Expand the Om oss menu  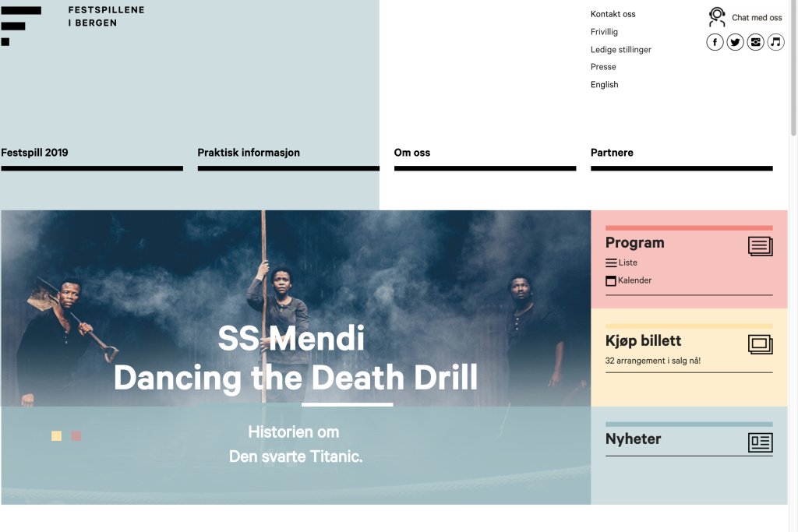click(x=412, y=153)
